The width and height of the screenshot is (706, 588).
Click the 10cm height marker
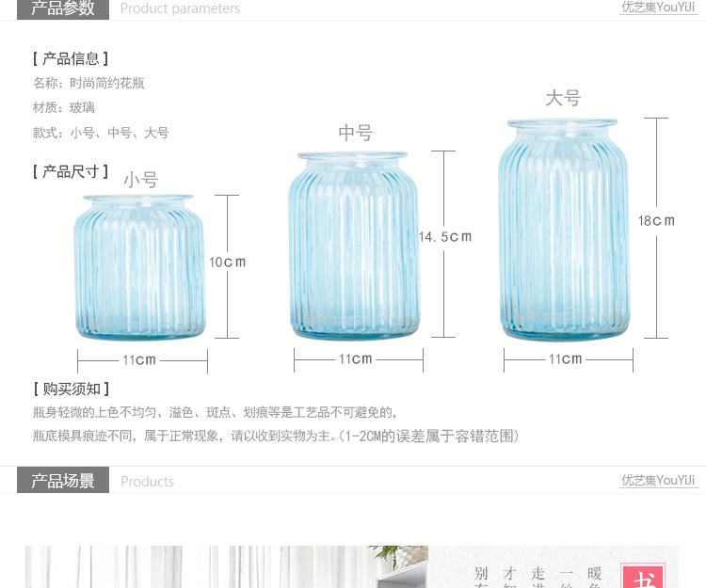click(228, 262)
